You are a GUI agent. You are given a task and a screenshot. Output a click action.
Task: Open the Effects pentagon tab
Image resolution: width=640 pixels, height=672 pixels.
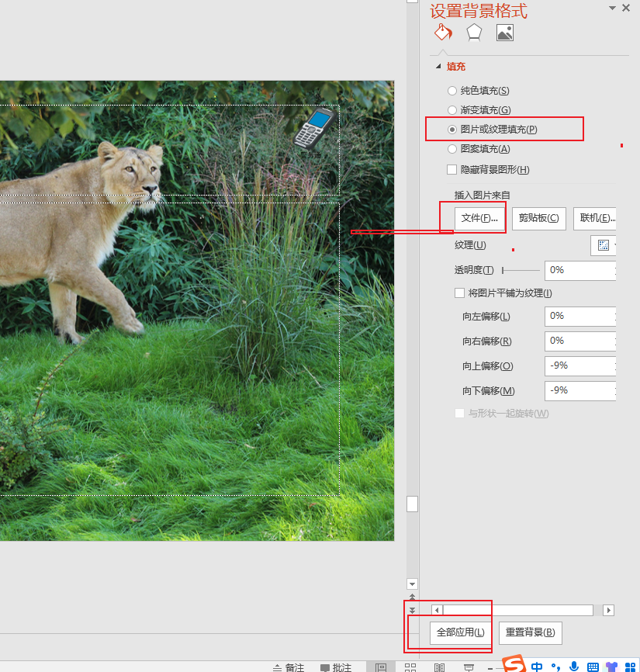pyautogui.click(x=474, y=33)
